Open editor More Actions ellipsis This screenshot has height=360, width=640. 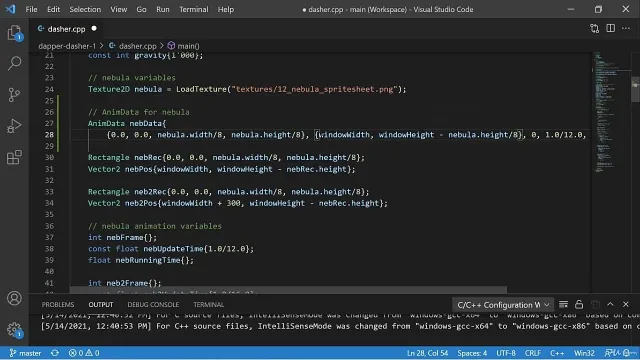click(x=626, y=29)
